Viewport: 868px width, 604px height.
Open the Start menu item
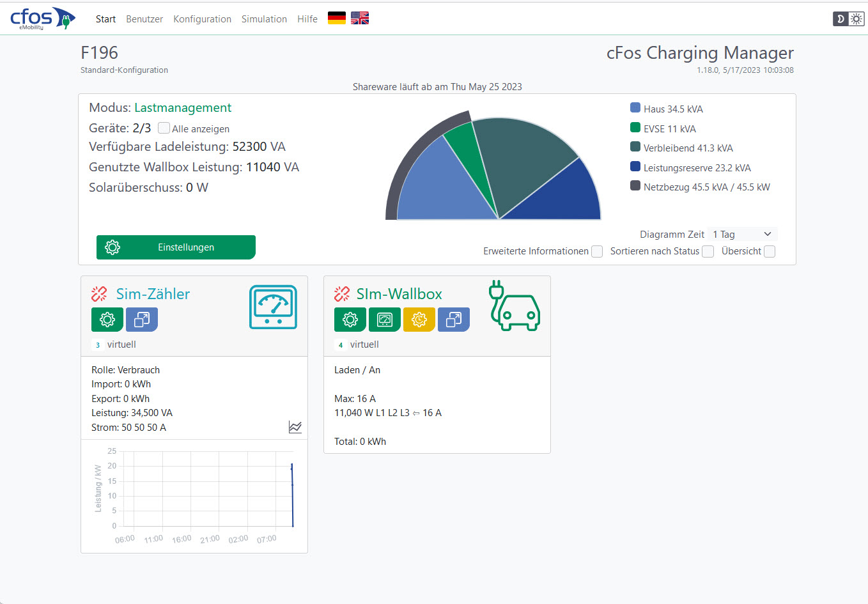(105, 19)
